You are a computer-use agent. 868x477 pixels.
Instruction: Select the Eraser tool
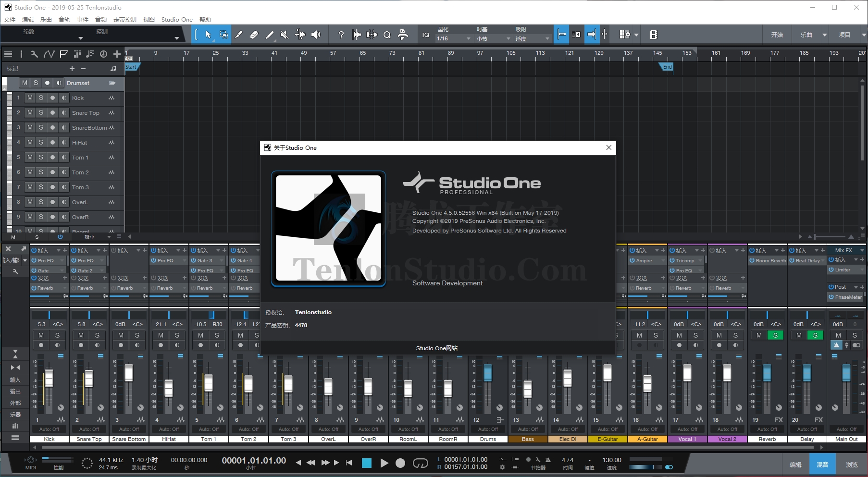click(254, 35)
